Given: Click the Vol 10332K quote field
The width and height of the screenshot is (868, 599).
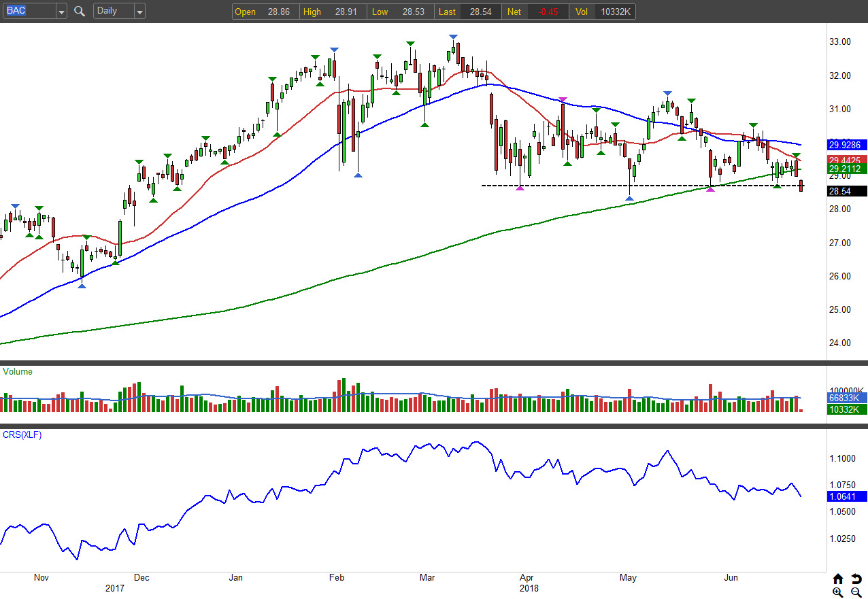Looking at the screenshot, I should 602,12.
